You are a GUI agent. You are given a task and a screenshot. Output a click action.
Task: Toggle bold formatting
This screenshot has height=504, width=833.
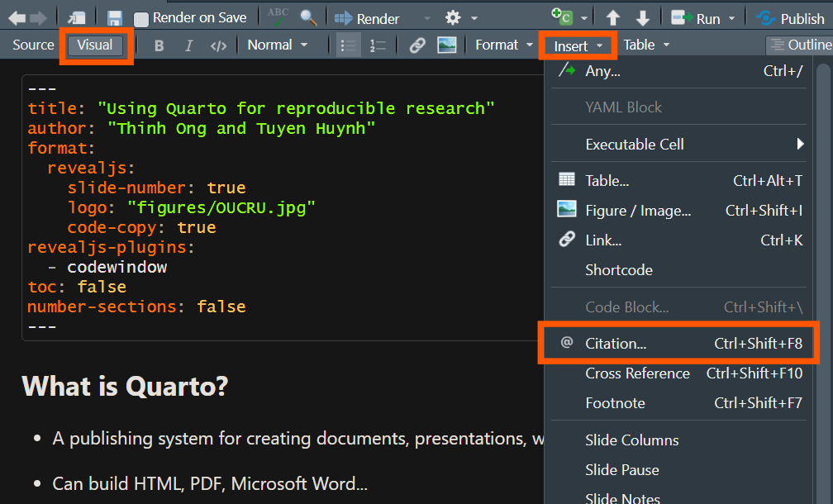click(x=159, y=45)
